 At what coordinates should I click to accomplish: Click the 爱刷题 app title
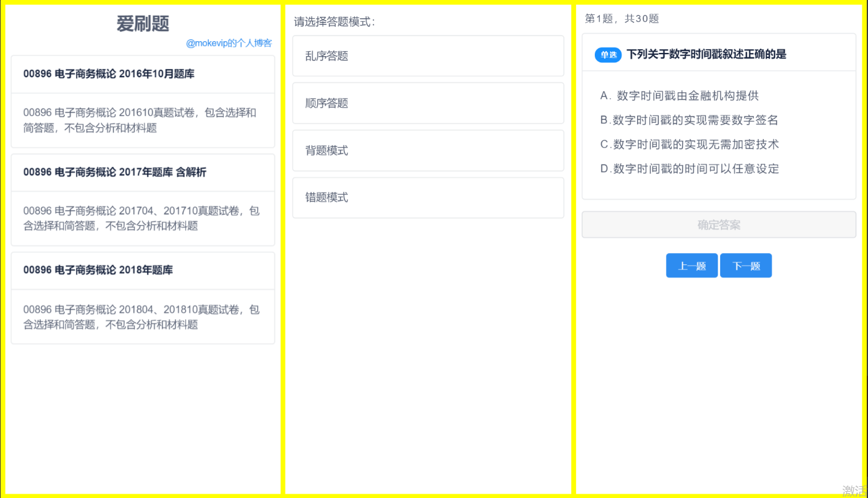(143, 24)
